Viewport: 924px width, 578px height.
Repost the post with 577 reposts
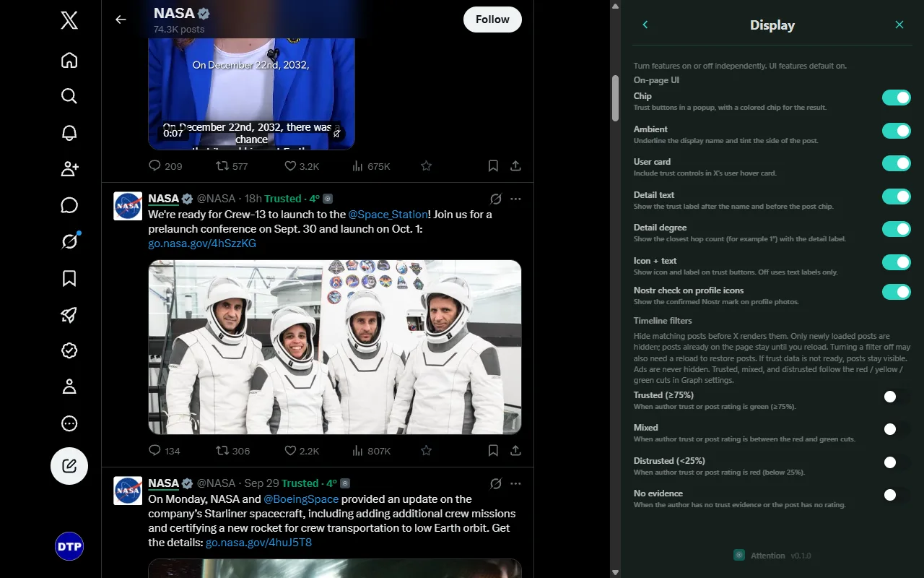tap(232, 166)
